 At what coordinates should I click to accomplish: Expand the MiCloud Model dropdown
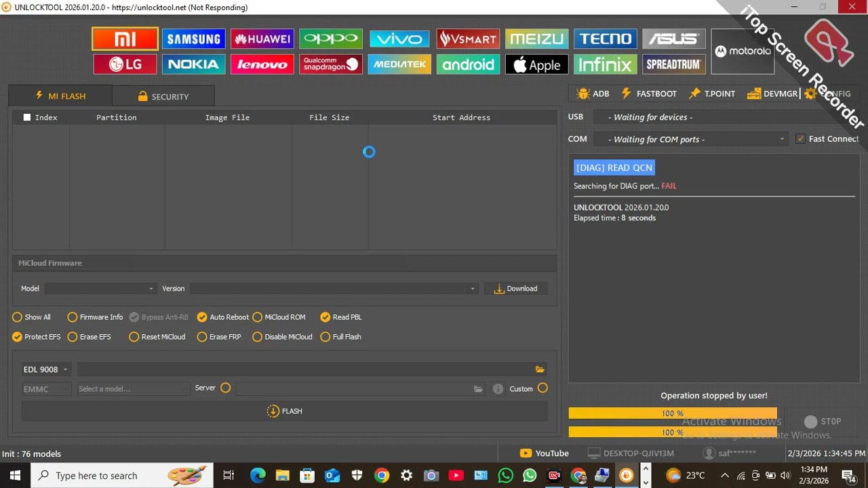tap(101, 289)
